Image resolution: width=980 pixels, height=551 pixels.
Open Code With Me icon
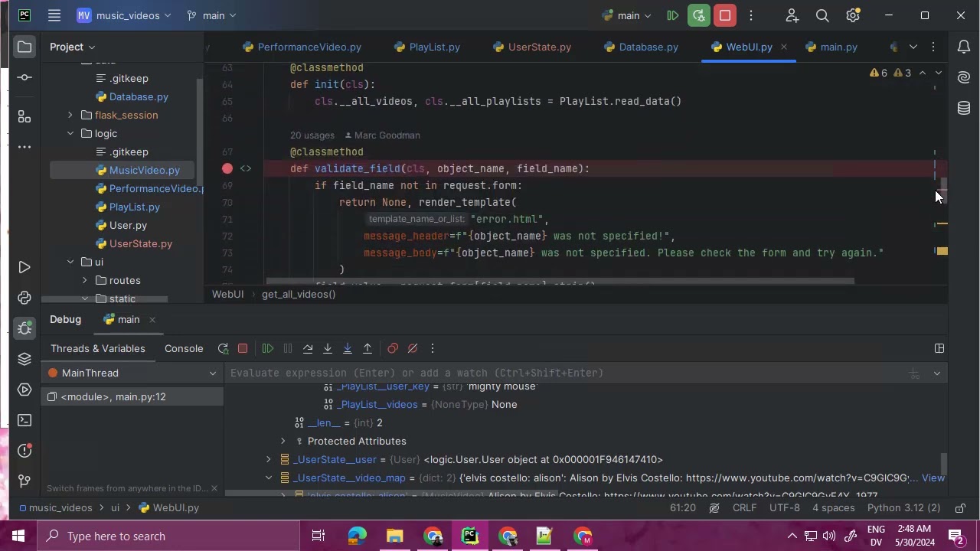pyautogui.click(x=792, y=15)
